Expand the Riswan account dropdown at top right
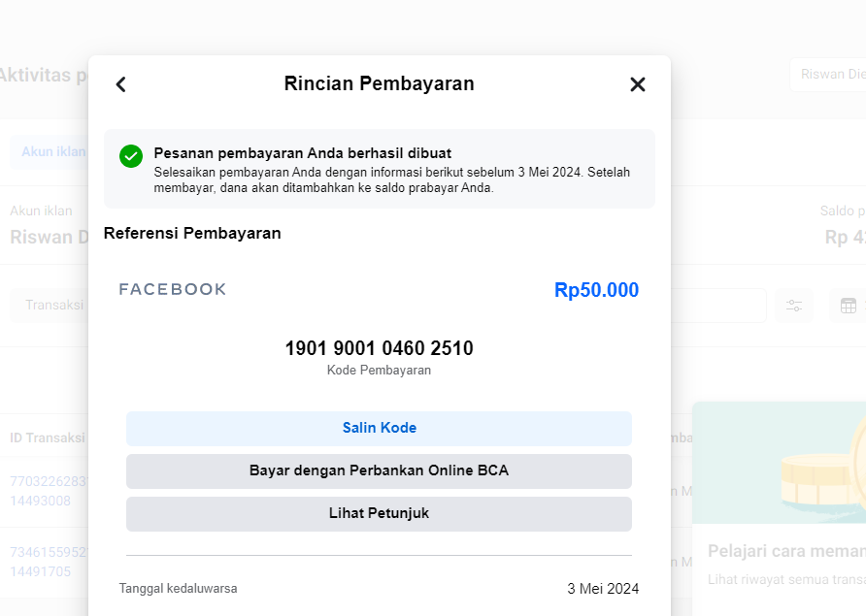The image size is (866, 616). 827,75
